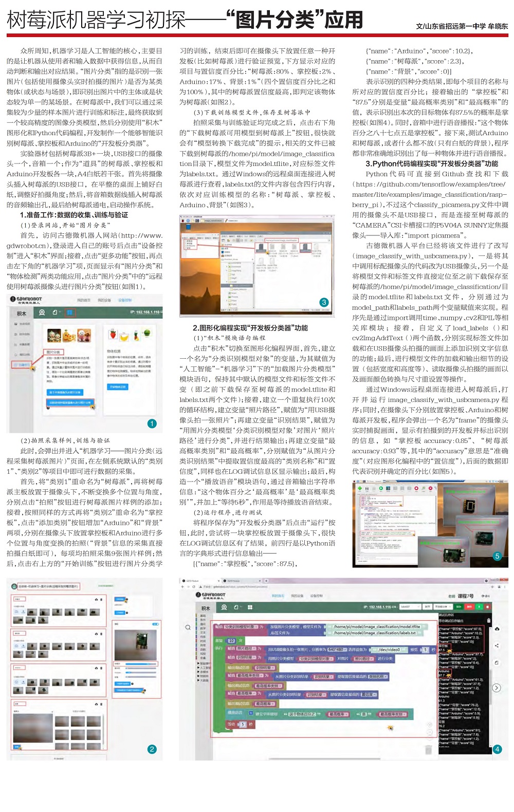Click upload arrow icon in second class card
This screenshot has width=514, height=812.
click(x=23, y=646)
